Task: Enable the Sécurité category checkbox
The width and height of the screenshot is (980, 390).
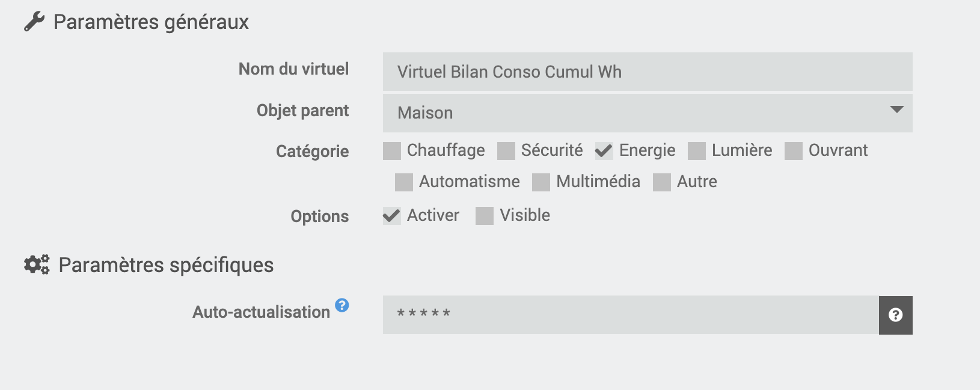Action: click(x=506, y=151)
